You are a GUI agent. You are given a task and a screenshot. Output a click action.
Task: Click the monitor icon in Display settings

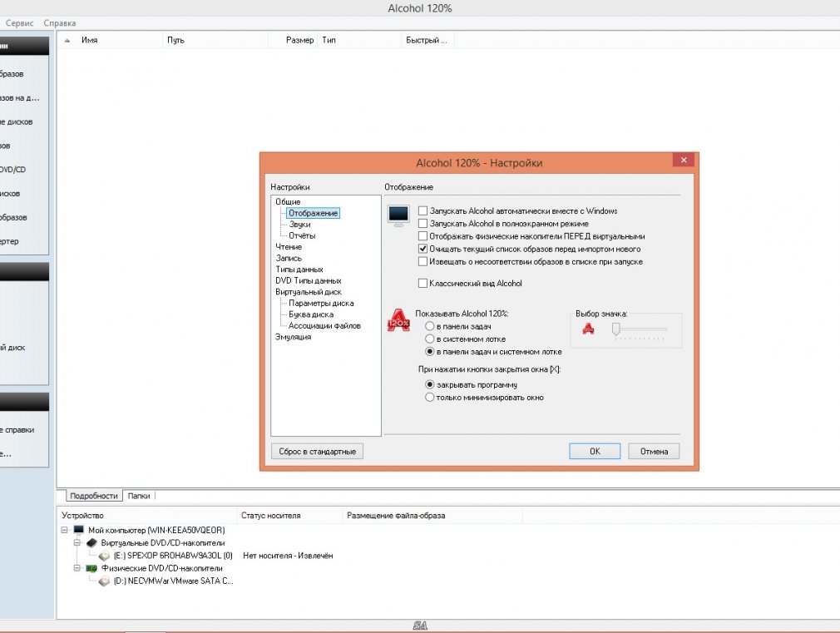pos(398,215)
